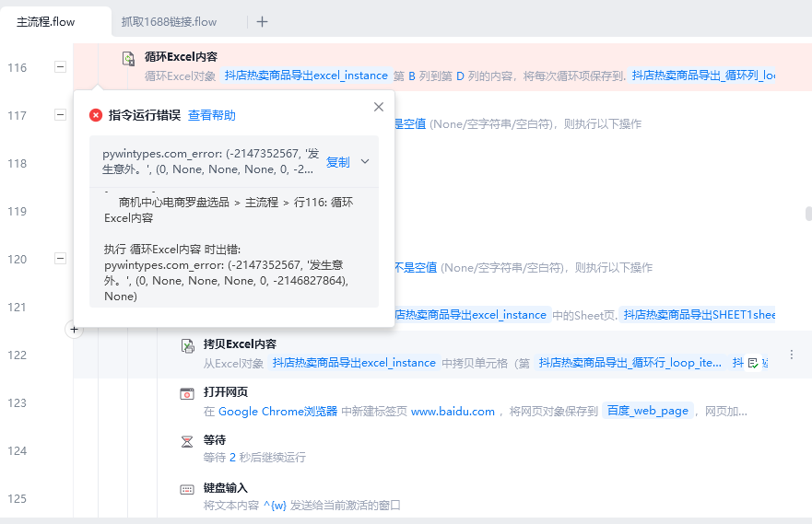
Task: Click the 键盘输入 keyboard icon
Action: click(187, 489)
